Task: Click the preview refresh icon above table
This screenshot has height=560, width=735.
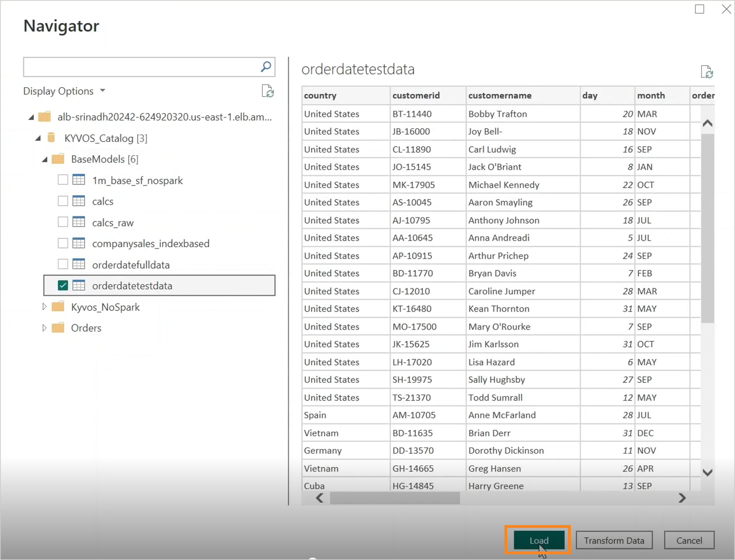Action: click(x=707, y=71)
